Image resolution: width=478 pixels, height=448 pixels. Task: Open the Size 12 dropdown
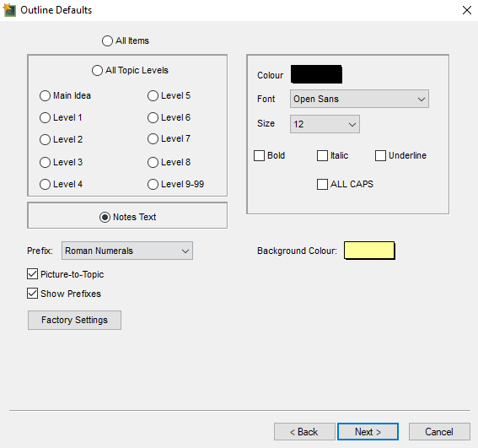pos(325,124)
